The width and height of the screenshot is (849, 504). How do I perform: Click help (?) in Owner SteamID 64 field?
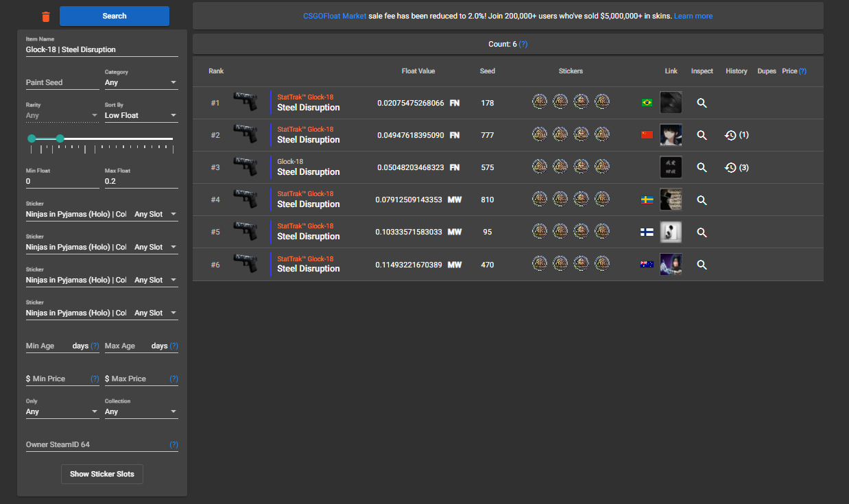pyautogui.click(x=174, y=445)
